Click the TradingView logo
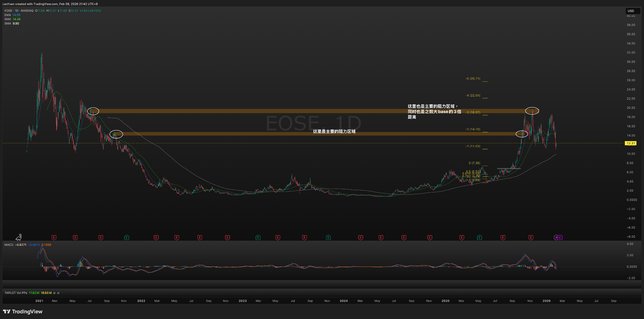This screenshot has height=319, width=644. tap(23, 311)
